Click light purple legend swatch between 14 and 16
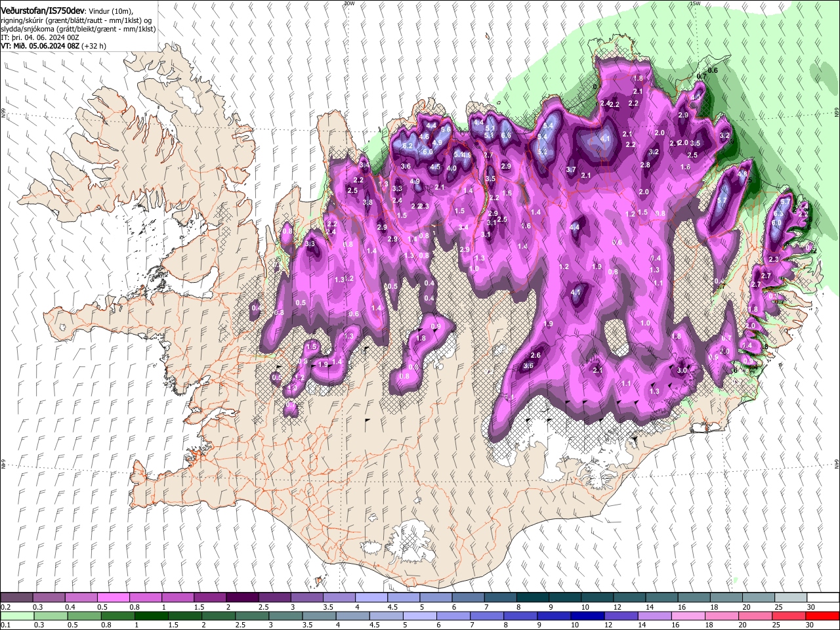Viewport: 840px width, 630px height. point(654,616)
